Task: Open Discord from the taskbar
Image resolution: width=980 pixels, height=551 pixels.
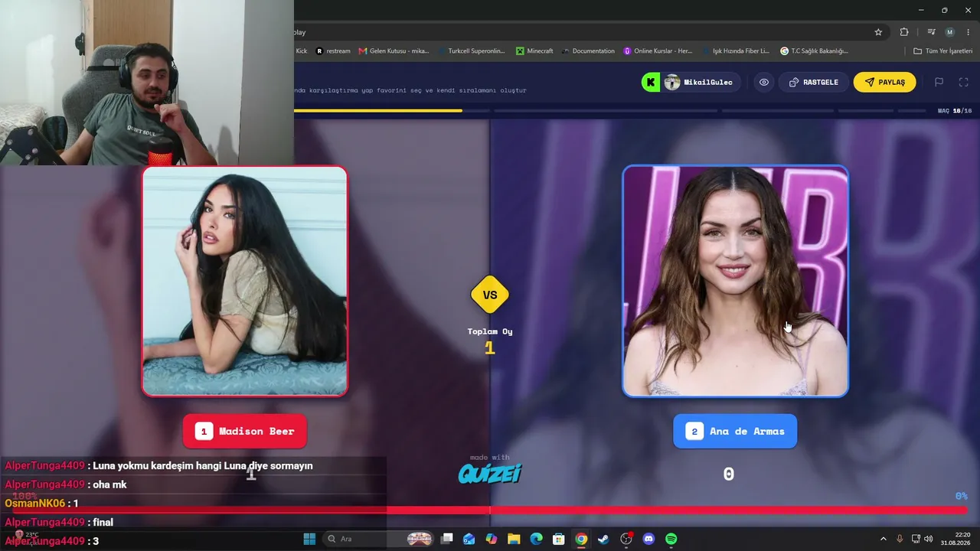Action: point(648,539)
